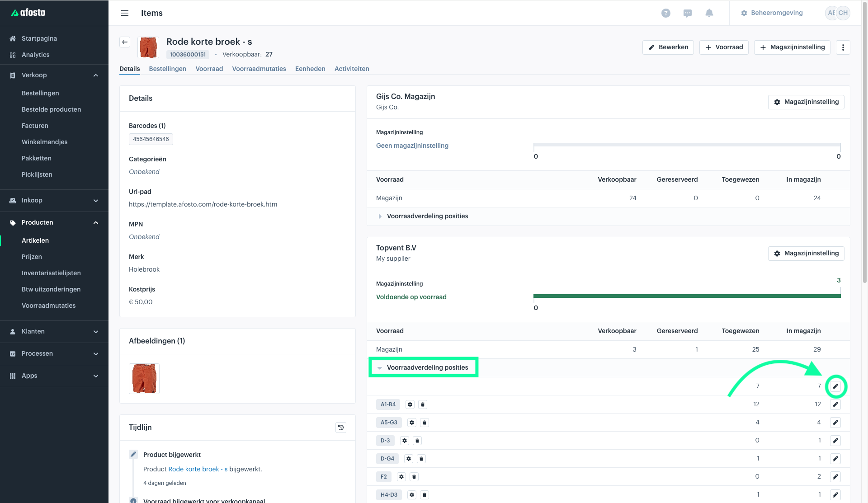Open product thumbnail next to title
The image size is (868, 503).
pos(148,47)
